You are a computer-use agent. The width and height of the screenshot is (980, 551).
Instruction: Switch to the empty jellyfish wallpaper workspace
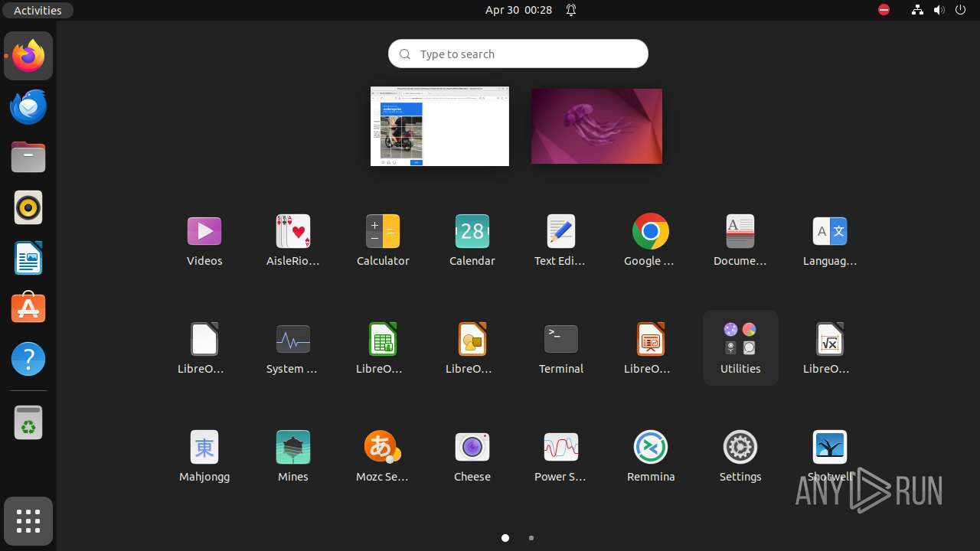tap(596, 126)
